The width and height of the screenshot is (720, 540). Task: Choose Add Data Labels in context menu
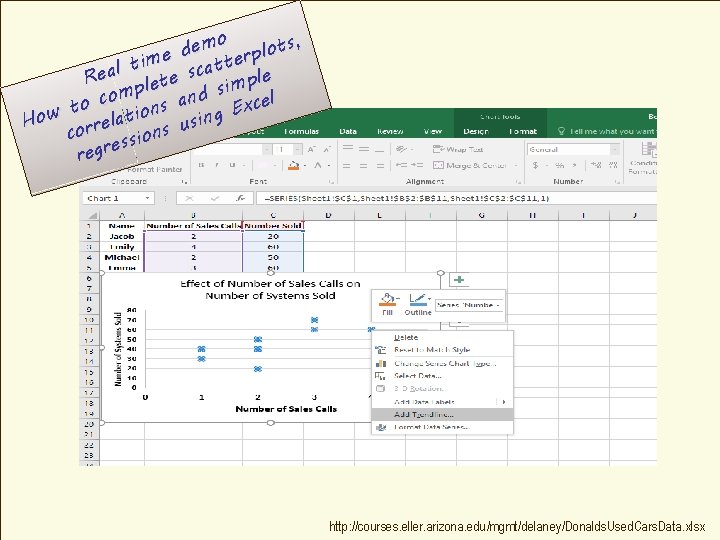[x=442, y=402]
